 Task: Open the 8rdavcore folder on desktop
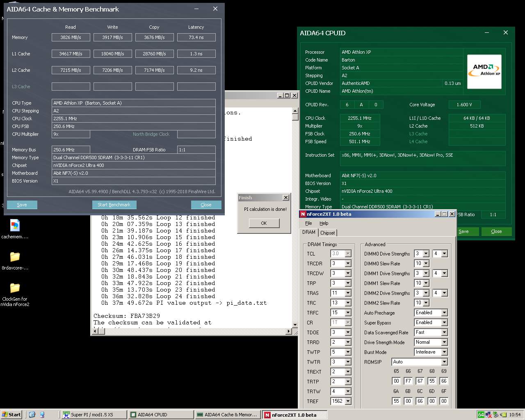[15, 260]
